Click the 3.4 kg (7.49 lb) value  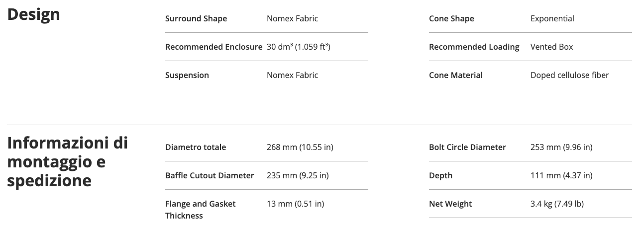[557, 204]
